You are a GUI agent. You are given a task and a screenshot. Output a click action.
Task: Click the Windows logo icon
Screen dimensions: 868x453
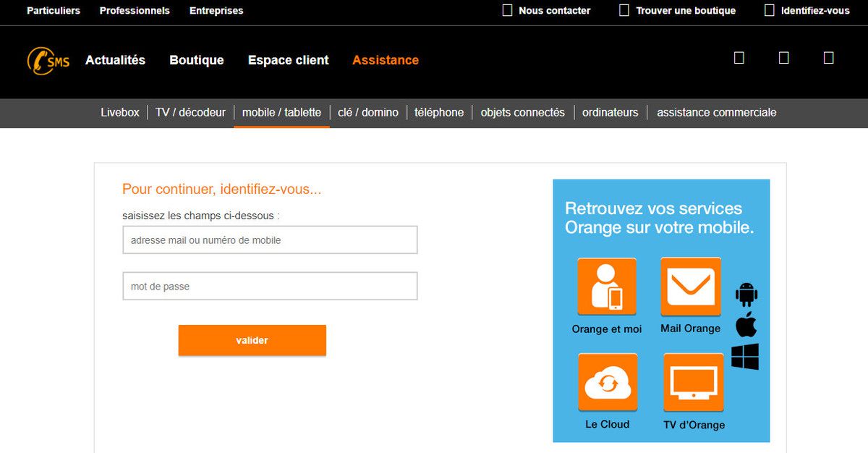click(745, 357)
